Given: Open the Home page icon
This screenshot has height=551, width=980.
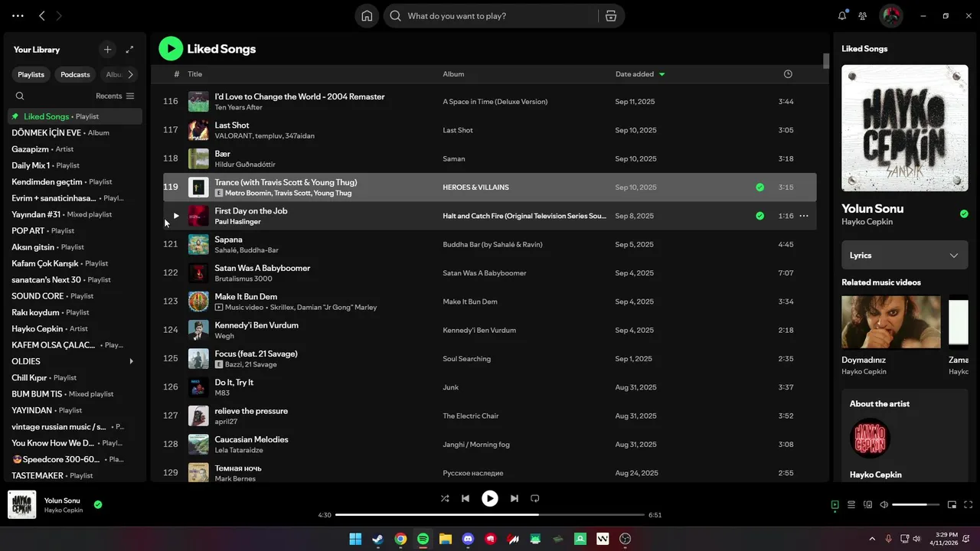Looking at the screenshot, I should click(x=367, y=16).
